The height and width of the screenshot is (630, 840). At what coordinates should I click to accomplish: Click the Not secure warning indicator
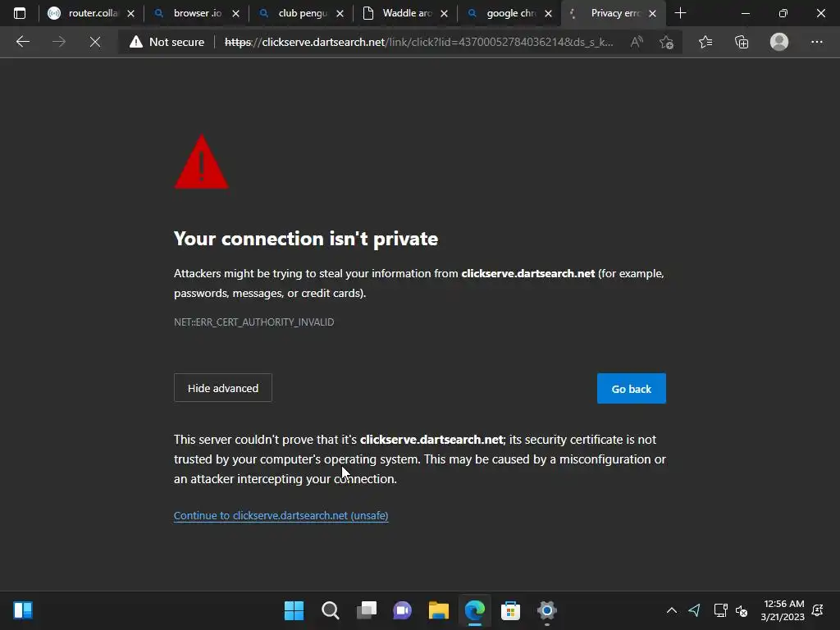coord(167,42)
